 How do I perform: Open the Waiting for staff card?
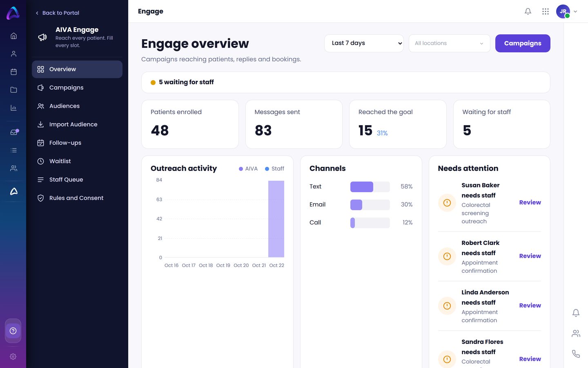[x=501, y=124]
